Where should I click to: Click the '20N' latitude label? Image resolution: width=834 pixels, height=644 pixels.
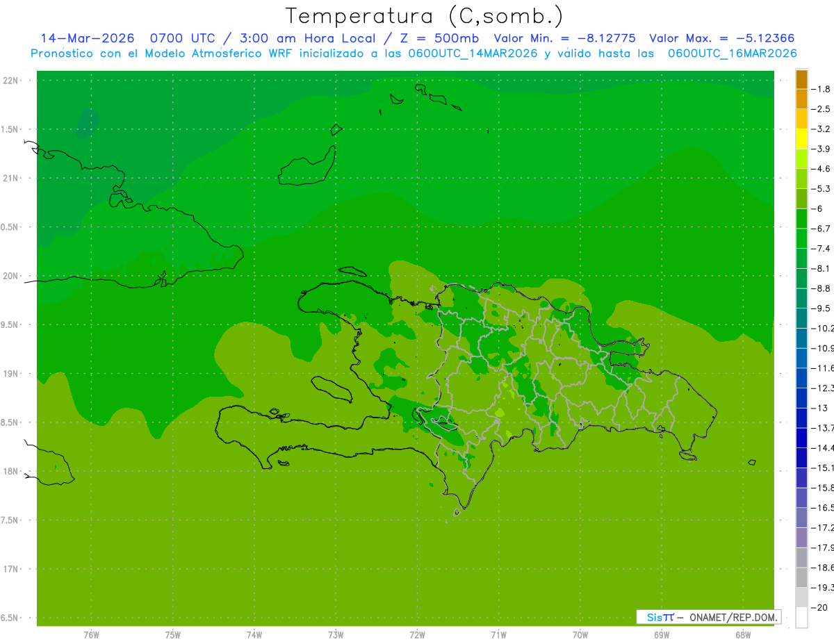12,276
